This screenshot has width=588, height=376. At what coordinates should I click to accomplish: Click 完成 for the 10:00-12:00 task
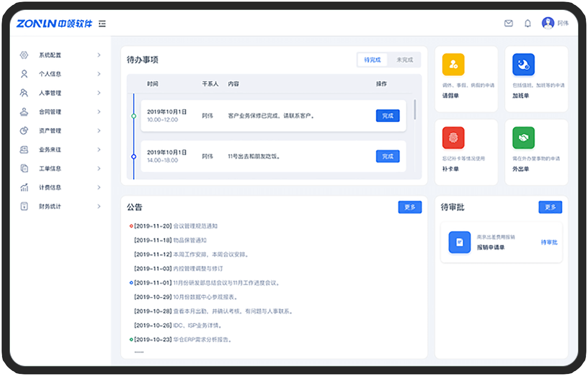[387, 116]
